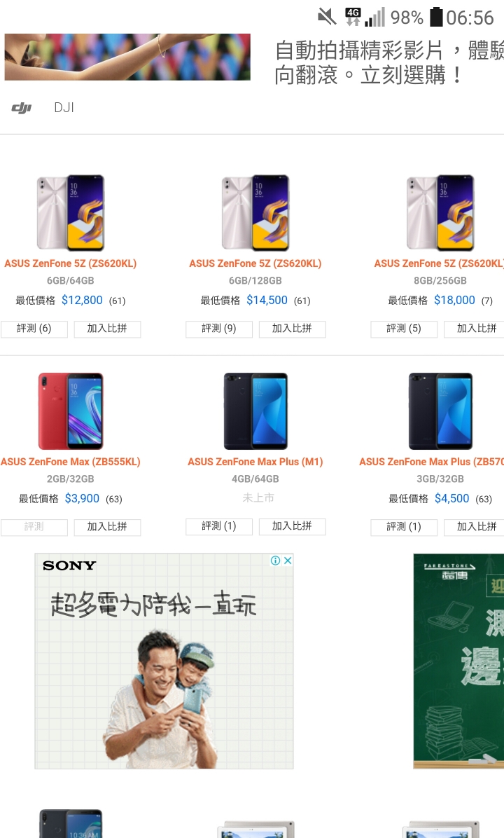This screenshot has width=504, height=838.
Task: Open ASUS ZenFone Max Plus (M1) title link
Action: pos(255,462)
